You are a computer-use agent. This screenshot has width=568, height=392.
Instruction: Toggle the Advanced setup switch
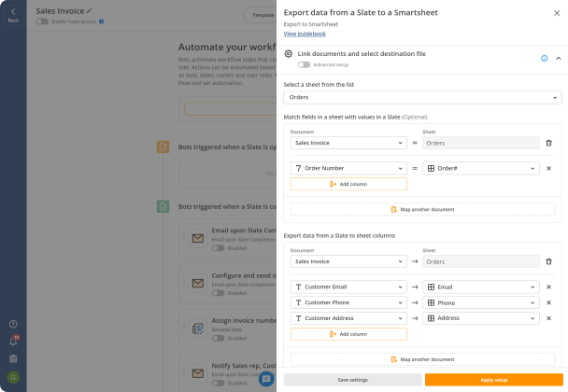coord(304,64)
